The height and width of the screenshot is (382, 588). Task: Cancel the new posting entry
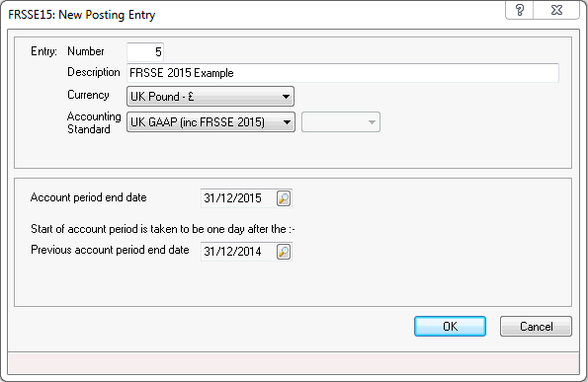click(x=536, y=326)
